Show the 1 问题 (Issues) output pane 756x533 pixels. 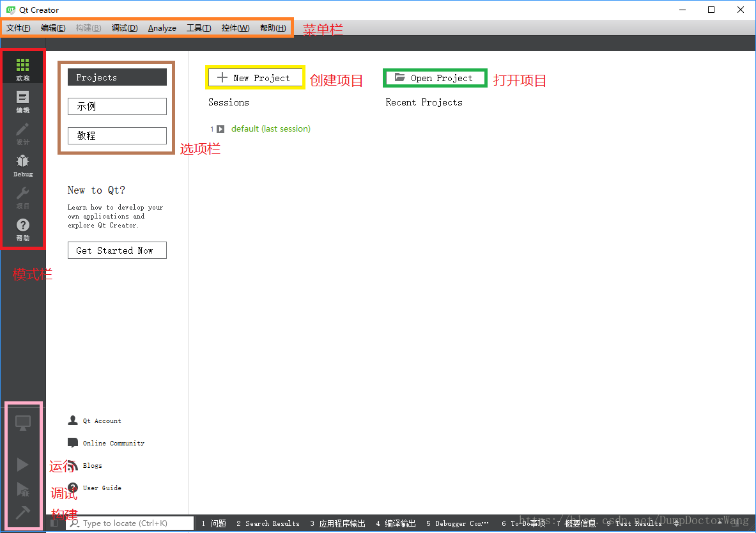[x=213, y=523]
